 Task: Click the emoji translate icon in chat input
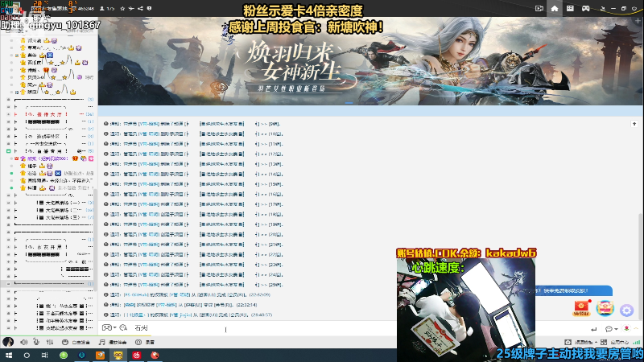coord(123,327)
